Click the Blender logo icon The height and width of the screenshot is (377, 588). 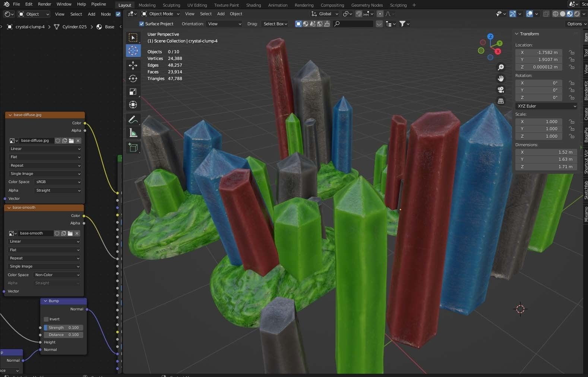click(6, 4)
